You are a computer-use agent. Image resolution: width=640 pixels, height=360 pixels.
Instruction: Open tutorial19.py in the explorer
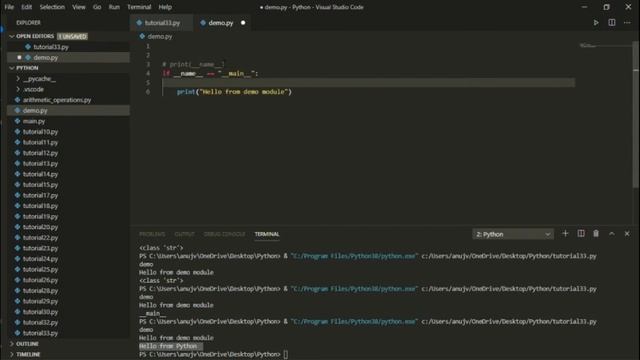coord(40,217)
